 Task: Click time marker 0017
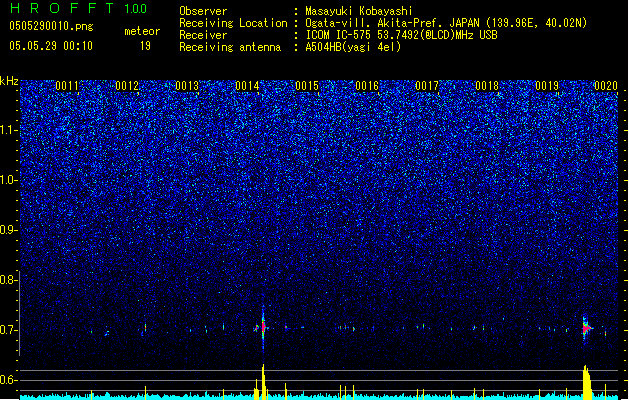[427, 86]
